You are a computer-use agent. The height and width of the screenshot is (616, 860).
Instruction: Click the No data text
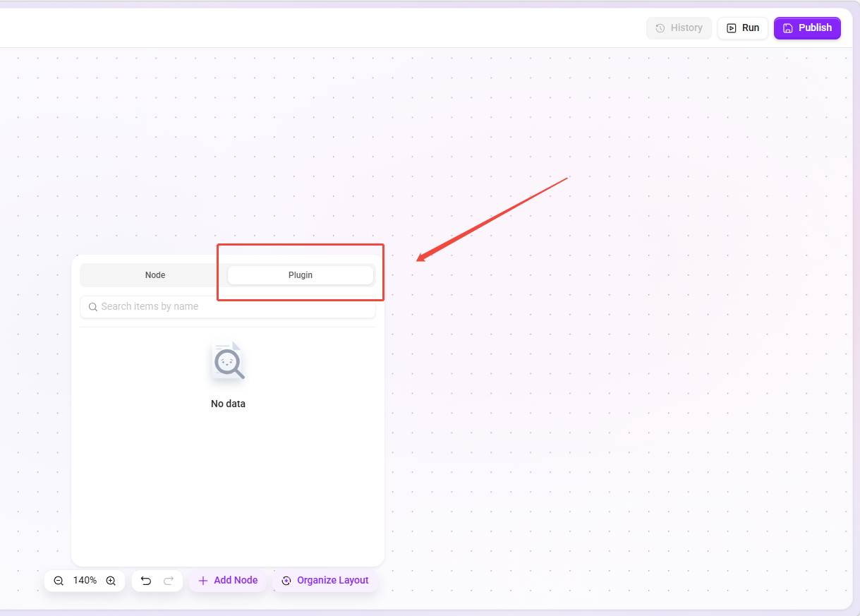click(228, 404)
